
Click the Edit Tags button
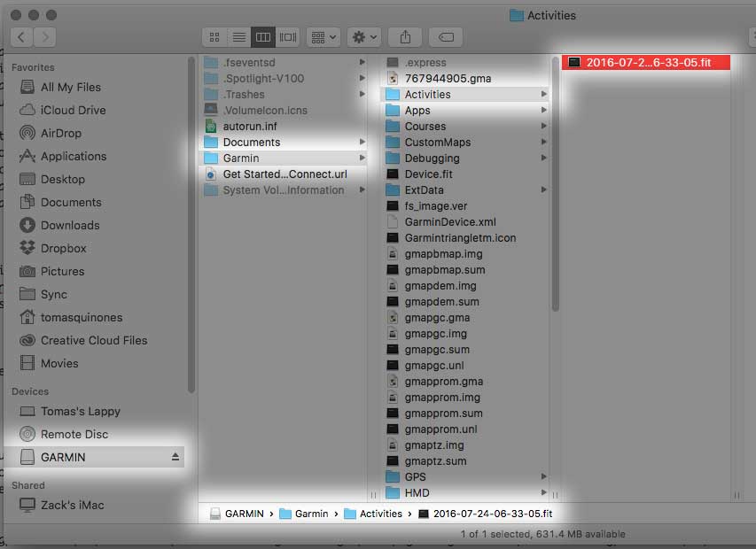coord(446,37)
